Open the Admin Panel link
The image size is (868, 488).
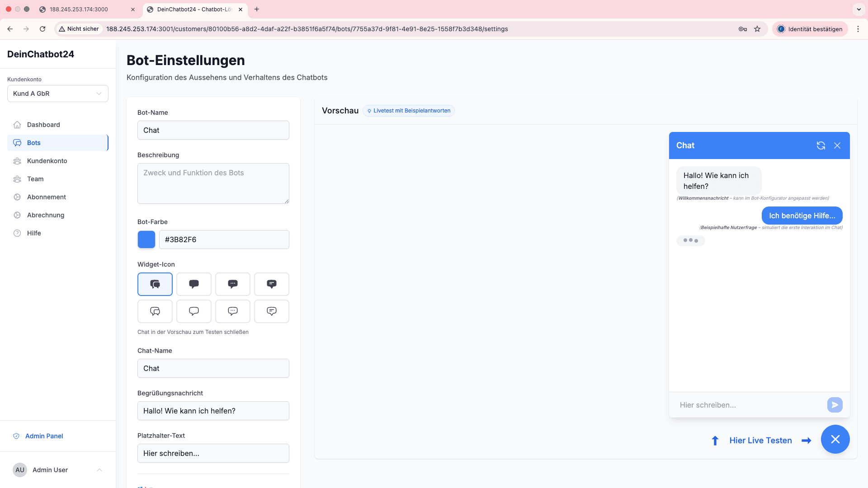tap(44, 436)
